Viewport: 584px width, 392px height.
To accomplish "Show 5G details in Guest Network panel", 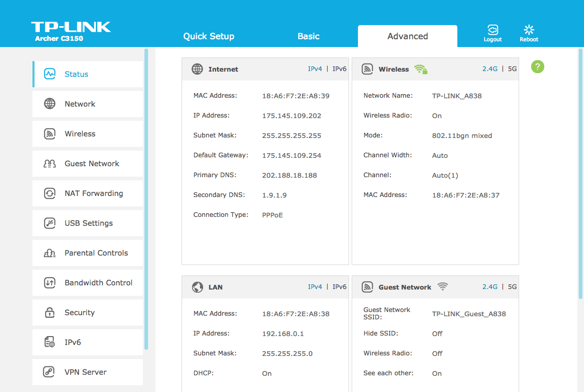I will (512, 287).
